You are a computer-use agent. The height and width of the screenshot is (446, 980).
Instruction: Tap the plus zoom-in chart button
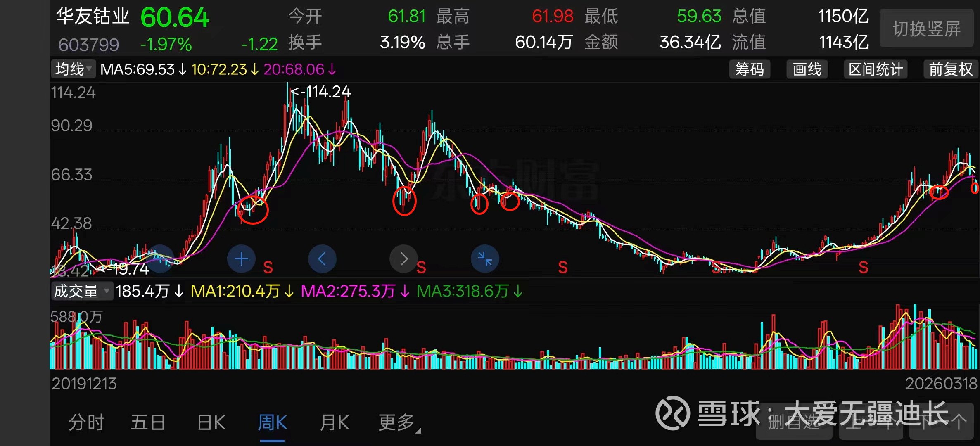241,259
